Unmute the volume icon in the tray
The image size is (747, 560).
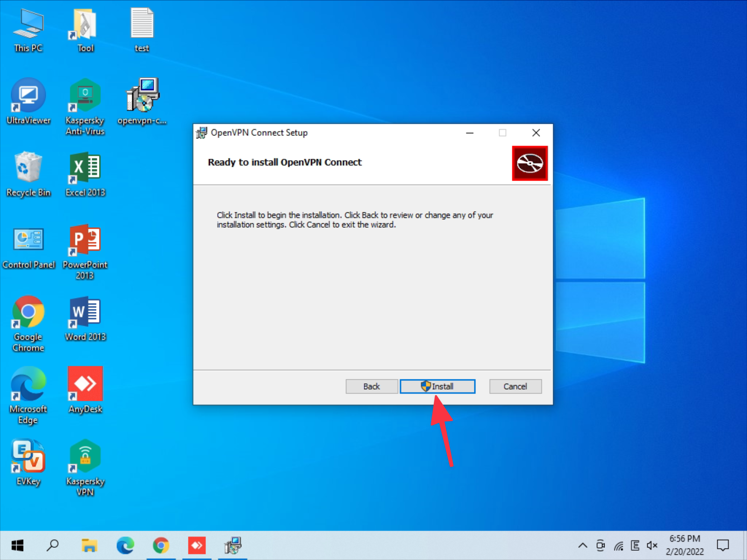(652, 546)
